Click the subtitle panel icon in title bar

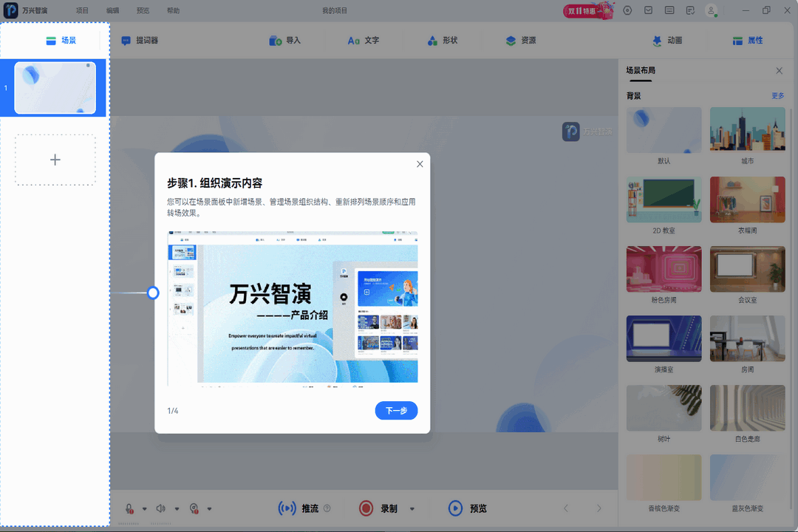coord(669,10)
